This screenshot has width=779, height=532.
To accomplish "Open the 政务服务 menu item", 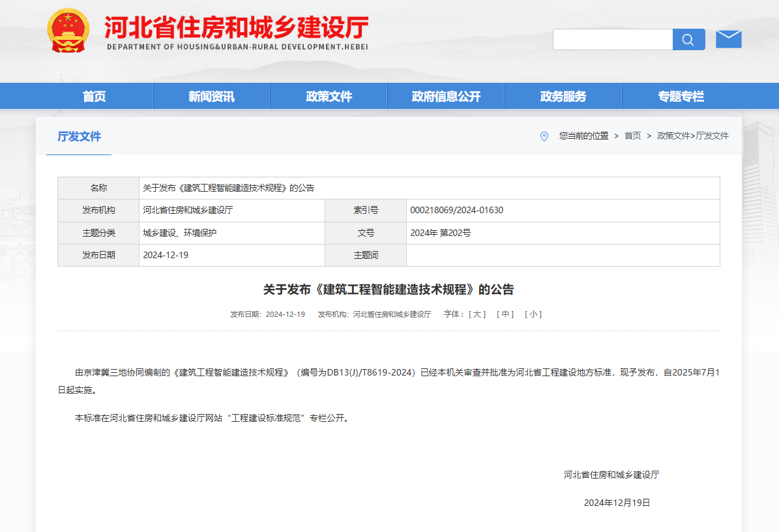I will [563, 96].
